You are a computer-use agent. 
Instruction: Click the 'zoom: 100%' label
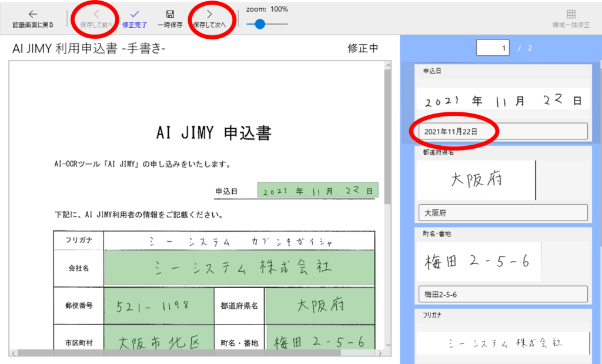coord(267,9)
